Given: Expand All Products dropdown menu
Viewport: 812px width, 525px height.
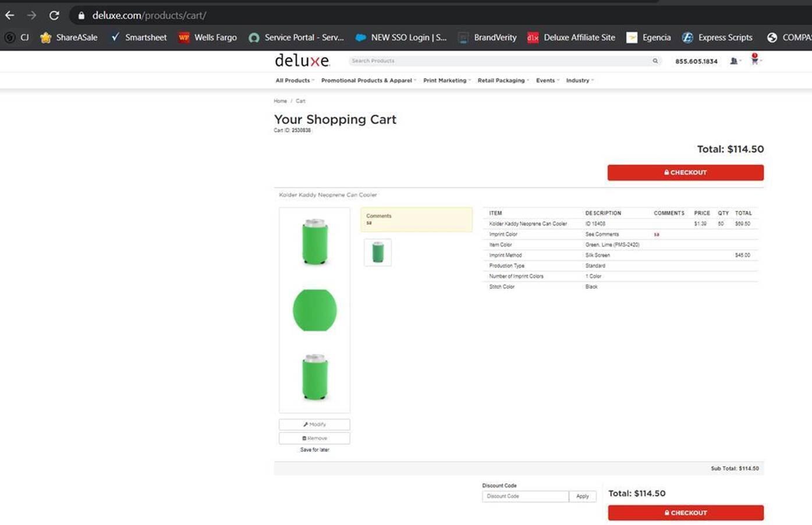Looking at the screenshot, I should (x=294, y=80).
